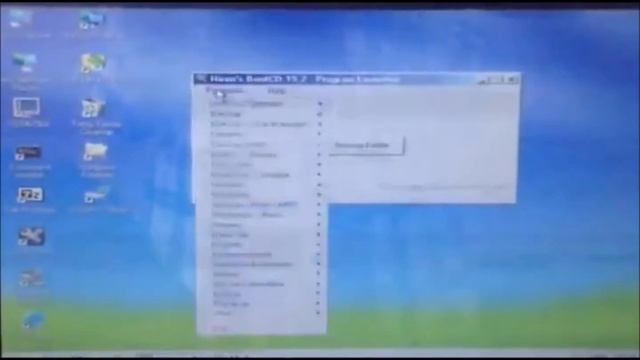
Task: Open the Help menu in Program Launcher
Action: [x=276, y=91]
